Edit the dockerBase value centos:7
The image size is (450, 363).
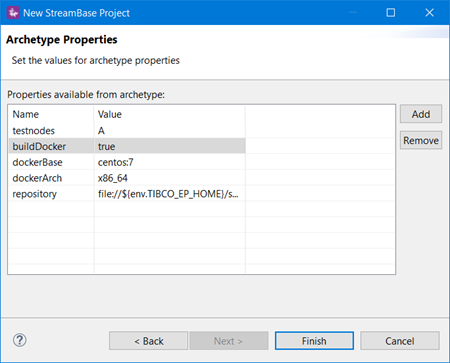point(115,162)
